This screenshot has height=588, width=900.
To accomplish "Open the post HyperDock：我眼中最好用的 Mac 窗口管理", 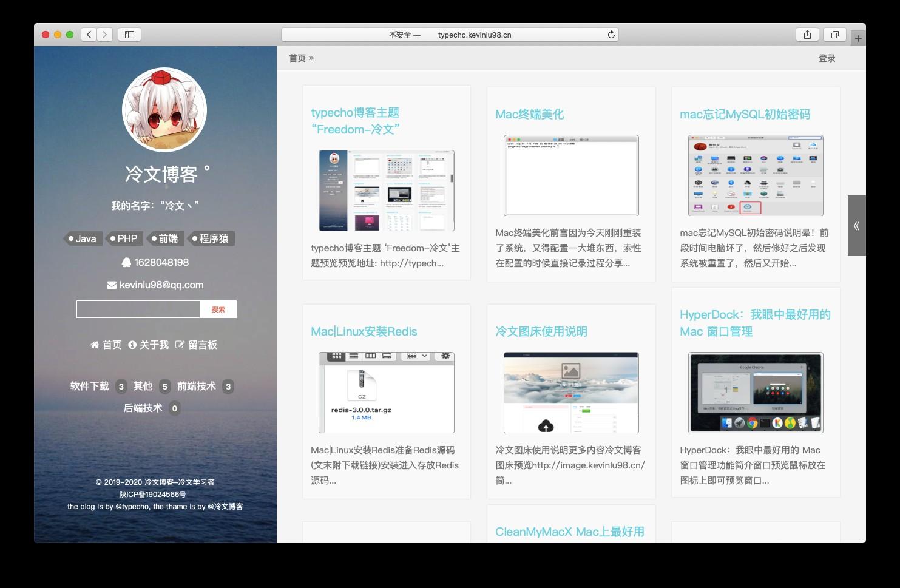I will [x=755, y=323].
